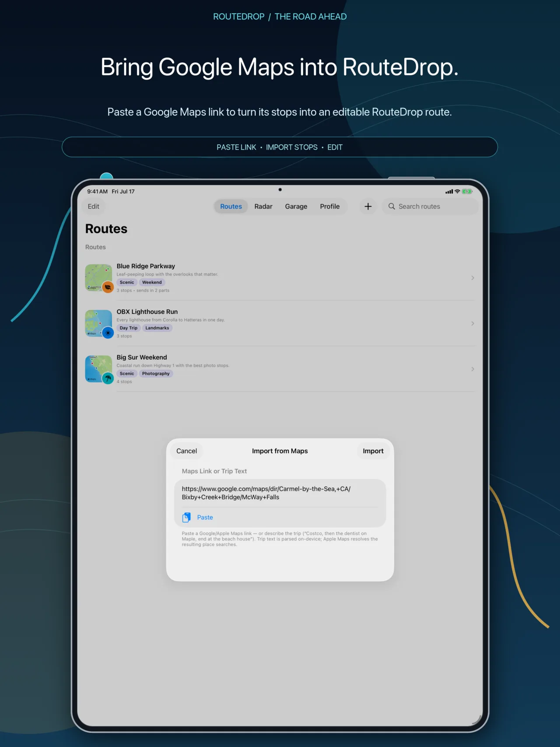Image resolution: width=560 pixels, height=747 pixels.
Task: Switch to the Routes tab
Action: [x=231, y=206]
